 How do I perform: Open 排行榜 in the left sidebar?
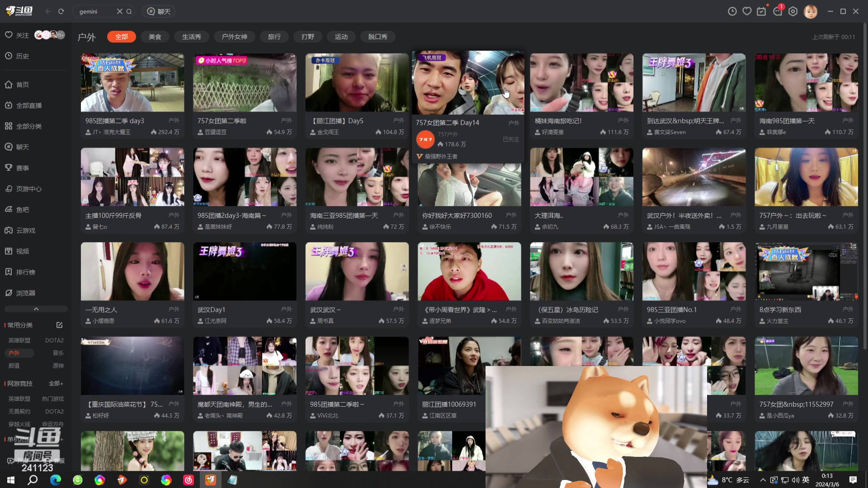(25, 272)
